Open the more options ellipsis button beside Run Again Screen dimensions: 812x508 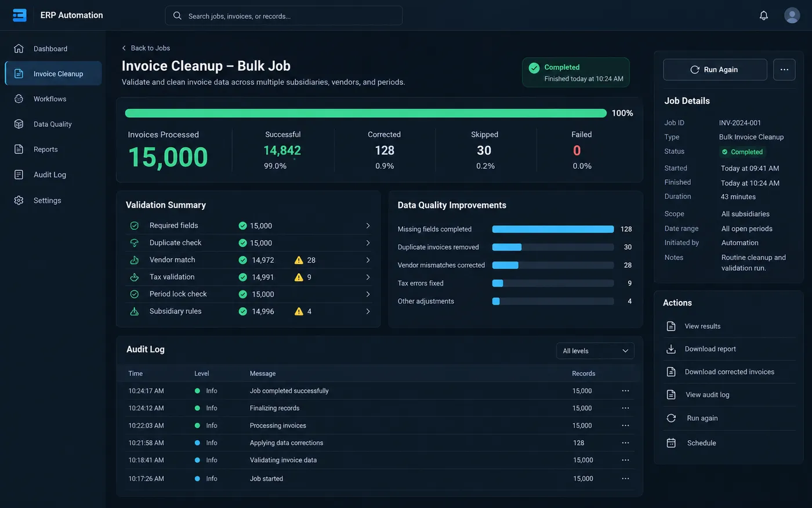point(784,70)
